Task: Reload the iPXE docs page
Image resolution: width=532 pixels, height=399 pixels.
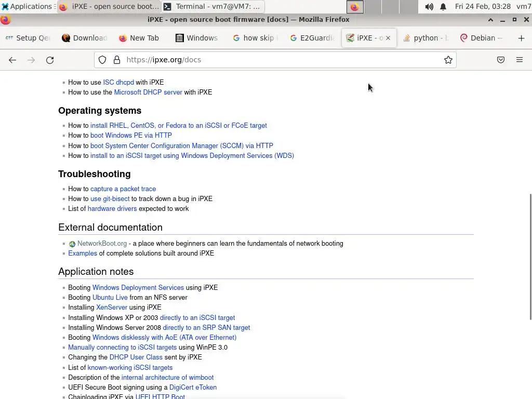Action: [50, 60]
